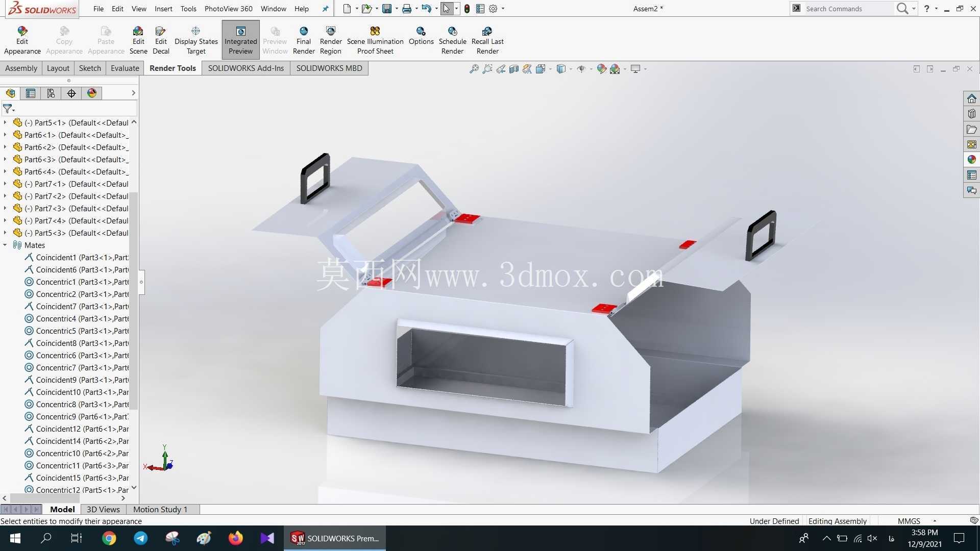Expand the FeatureManager tab overflow arrow
The height and width of the screenshot is (551, 980).
click(x=133, y=93)
